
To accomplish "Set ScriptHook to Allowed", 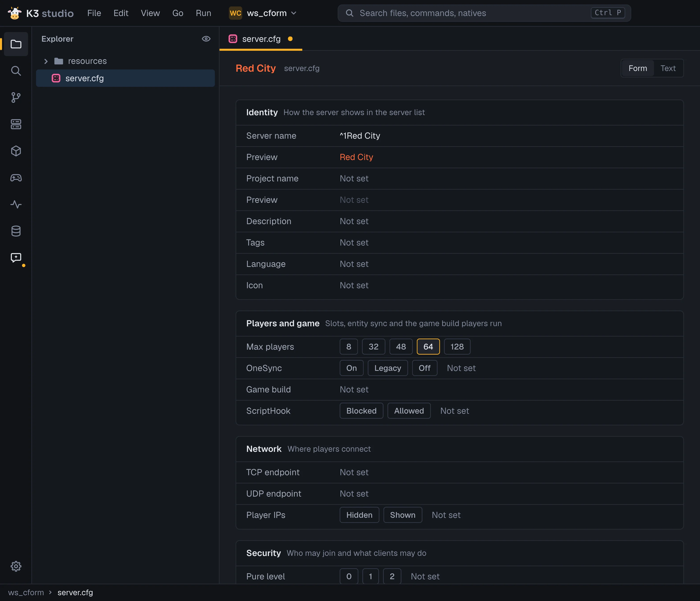I will (x=409, y=411).
